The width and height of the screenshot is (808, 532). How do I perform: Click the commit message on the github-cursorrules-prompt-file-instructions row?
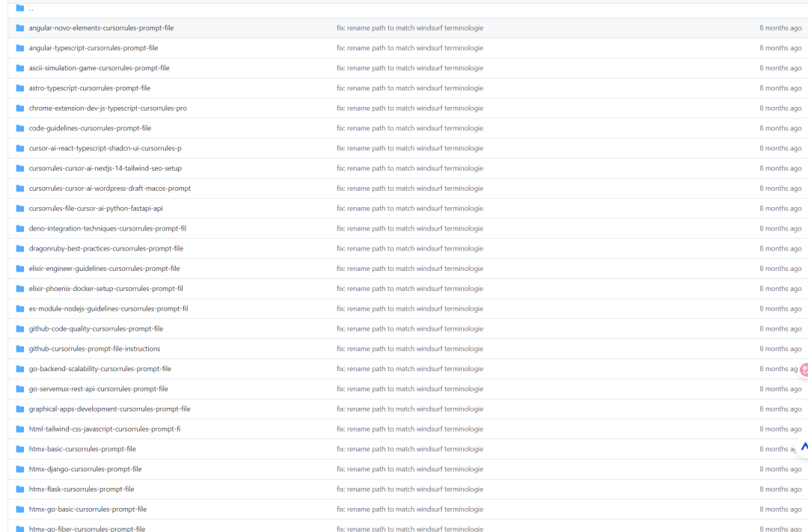[410, 349]
